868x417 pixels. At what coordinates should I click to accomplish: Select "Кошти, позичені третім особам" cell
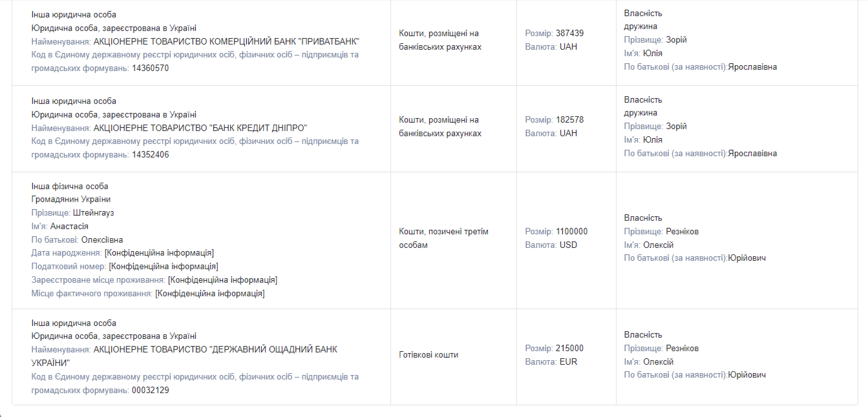tap(443, 238)
